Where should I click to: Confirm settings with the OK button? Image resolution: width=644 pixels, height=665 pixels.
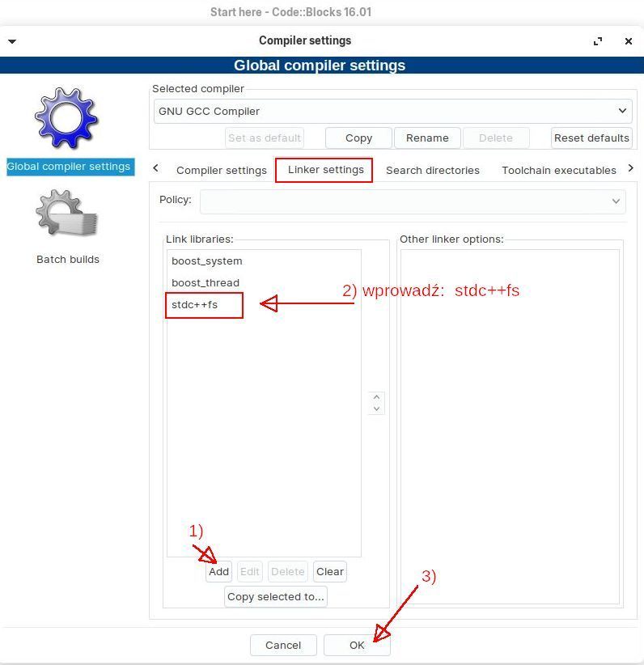point(357,645)
